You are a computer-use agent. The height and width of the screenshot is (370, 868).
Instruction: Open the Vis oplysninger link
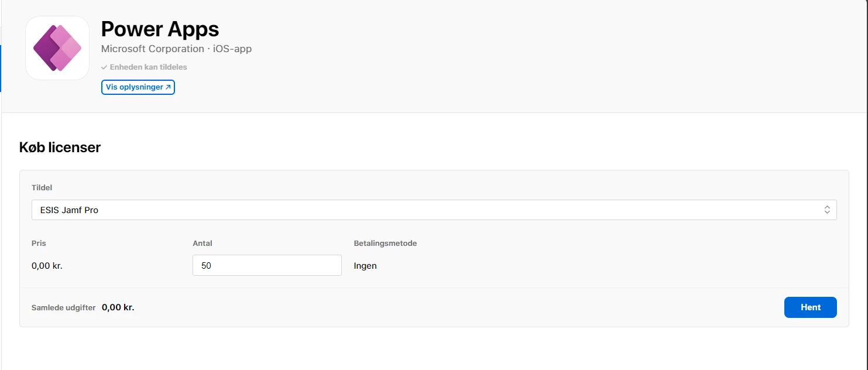point(138,87)
